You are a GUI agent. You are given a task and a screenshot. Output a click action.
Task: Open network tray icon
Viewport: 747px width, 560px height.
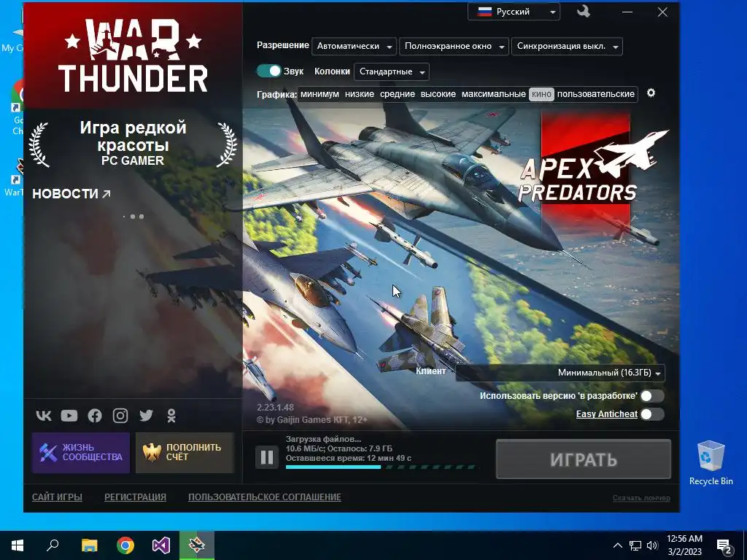(635, 545)
